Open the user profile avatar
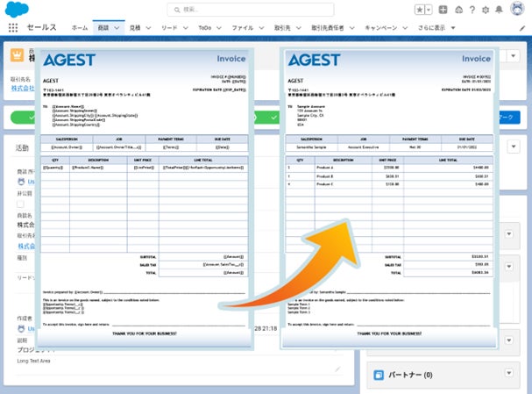Image resolution: width=532 pixels, height=394 pixels. 517,9
